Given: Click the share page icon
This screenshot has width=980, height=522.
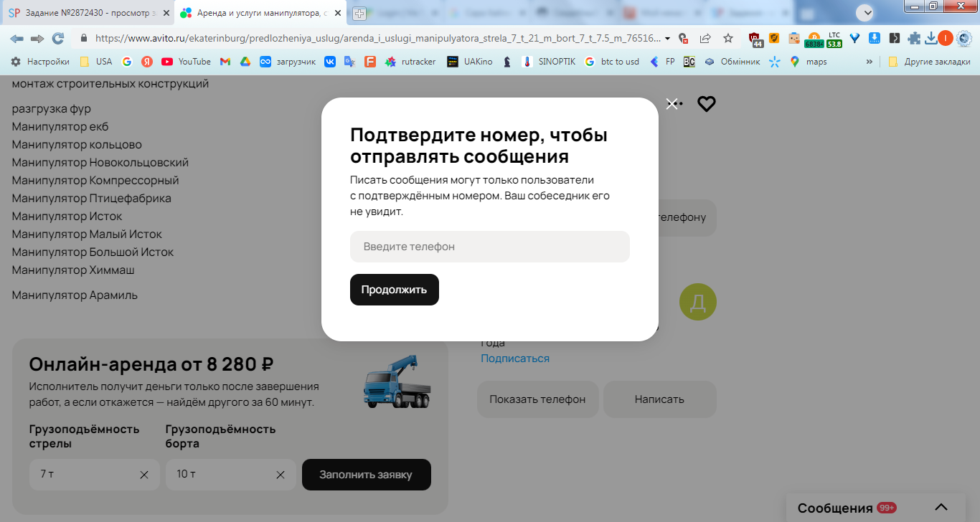Looking at the screenshot, I should pyautogui.click(x=705, y=39).
